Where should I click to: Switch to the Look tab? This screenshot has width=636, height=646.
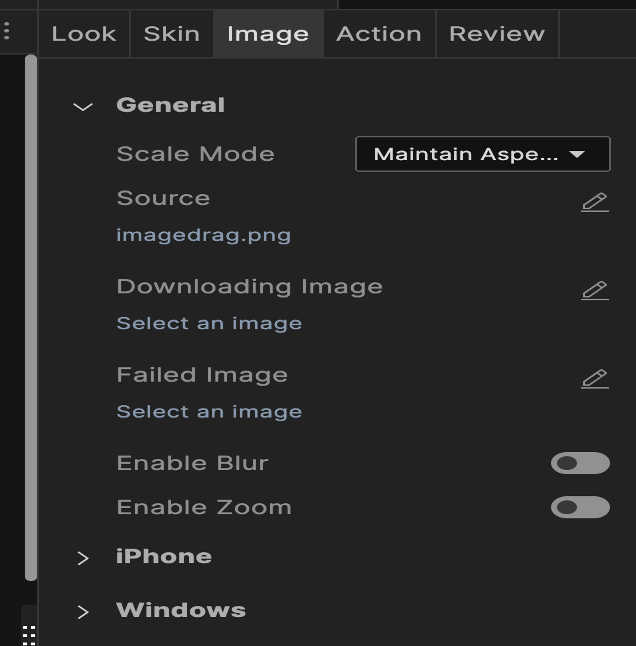84,34
